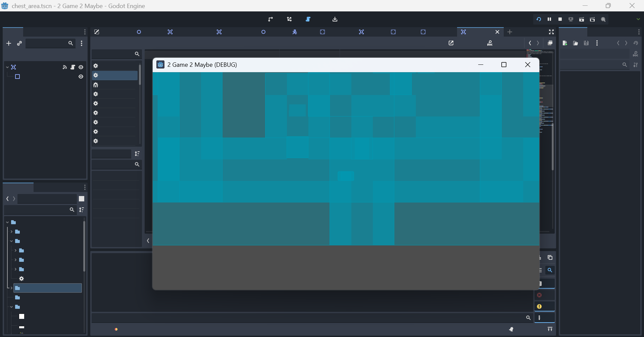
Task: Toggle visibility of the child node
Action: 81,77
